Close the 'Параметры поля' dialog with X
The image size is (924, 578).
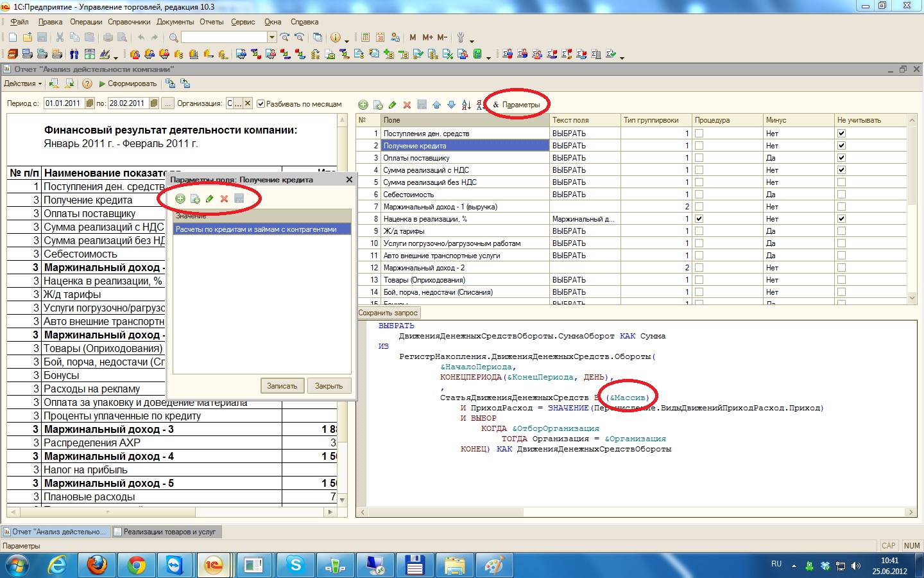349,180
